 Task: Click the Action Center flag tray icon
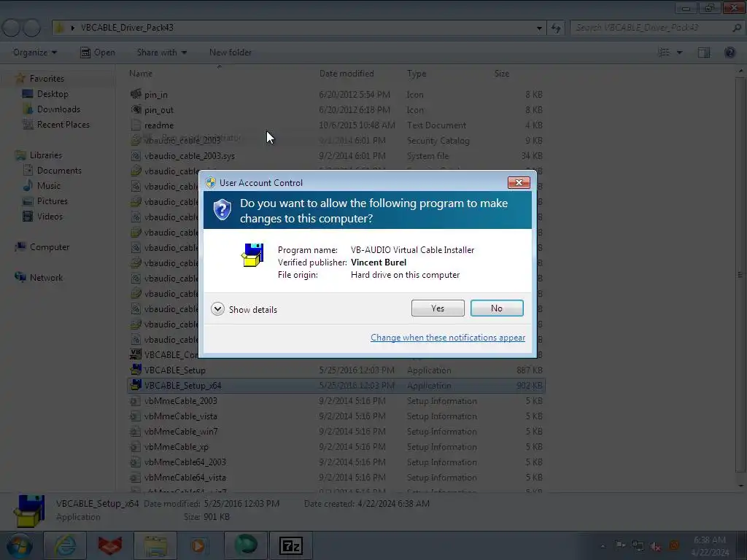[620, 546]
